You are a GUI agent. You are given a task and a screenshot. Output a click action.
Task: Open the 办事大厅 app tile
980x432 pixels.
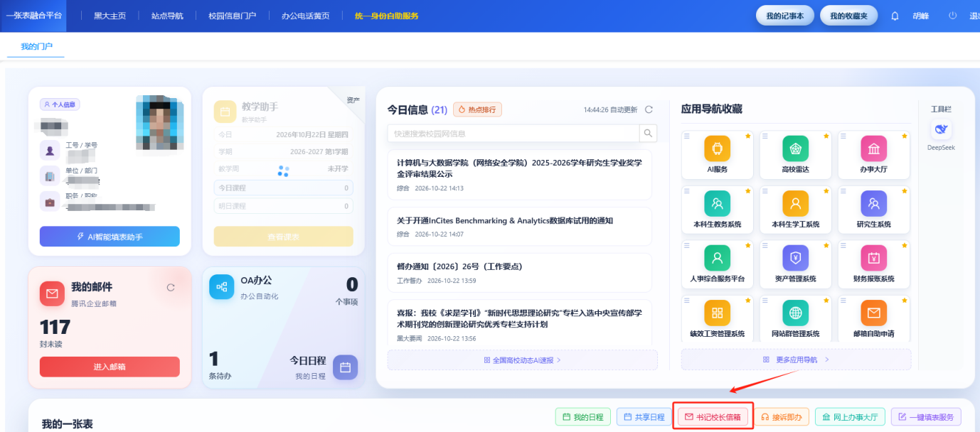point(873,149)
